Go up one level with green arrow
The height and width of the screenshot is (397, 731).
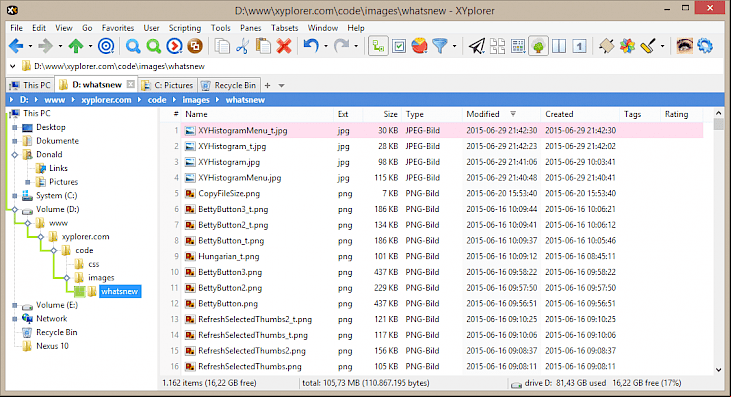pyautogui.click(x=76, y=46)
